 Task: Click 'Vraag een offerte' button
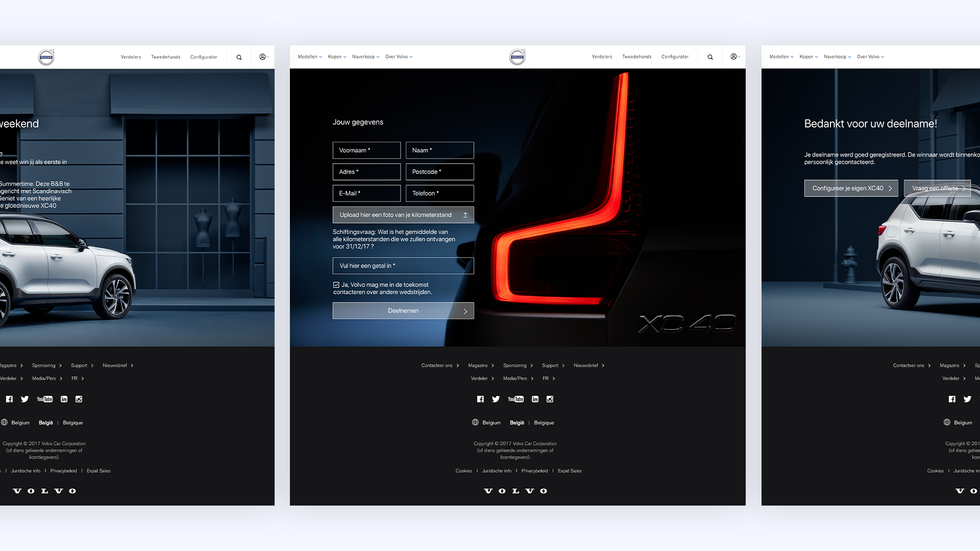[x=937, y=188]
